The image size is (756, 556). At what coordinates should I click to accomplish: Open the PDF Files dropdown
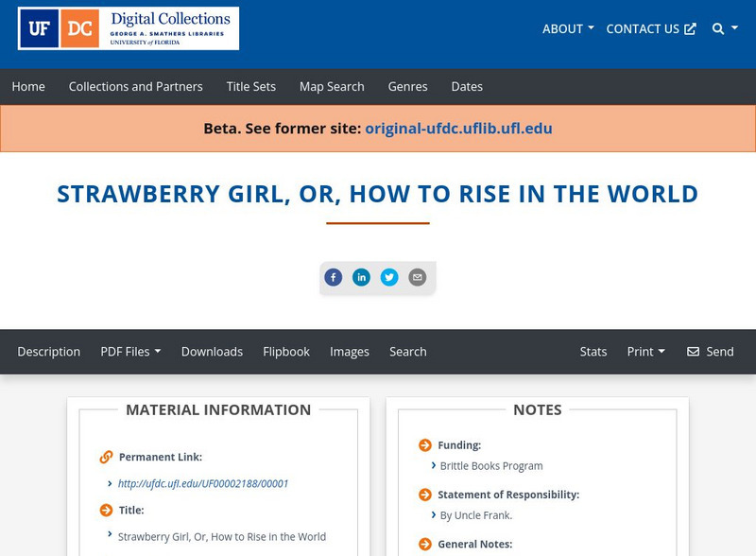coord(130,352)
